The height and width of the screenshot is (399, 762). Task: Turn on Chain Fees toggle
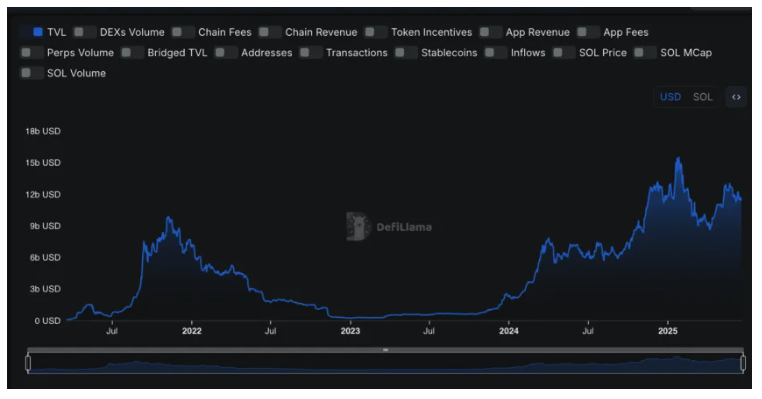183,32
